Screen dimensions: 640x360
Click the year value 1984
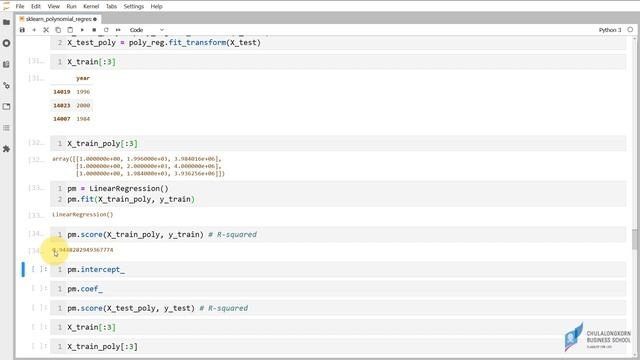83,119
